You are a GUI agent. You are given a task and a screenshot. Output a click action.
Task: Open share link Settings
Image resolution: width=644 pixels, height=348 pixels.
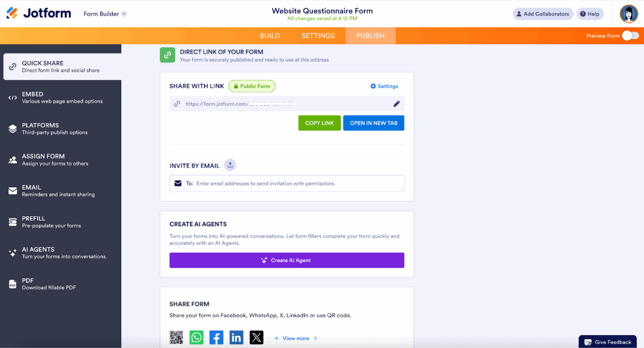[384, 86]
